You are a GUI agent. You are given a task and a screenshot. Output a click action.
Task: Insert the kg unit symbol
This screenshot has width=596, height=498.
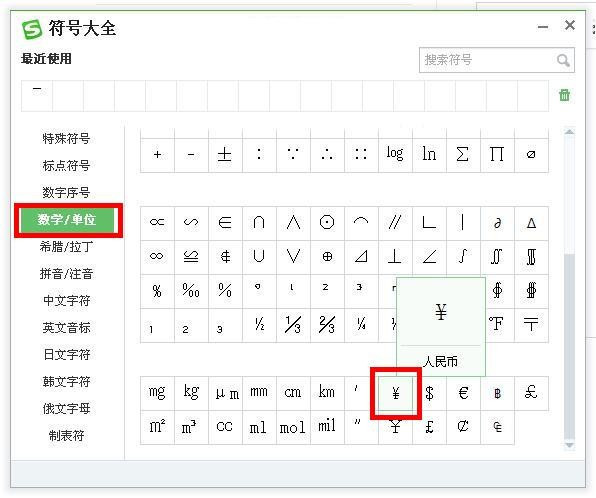coord(191,393)
